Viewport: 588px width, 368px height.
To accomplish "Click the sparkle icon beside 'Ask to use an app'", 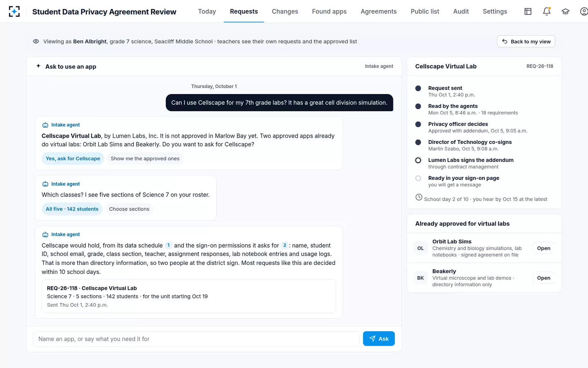I will coord(38,66).
